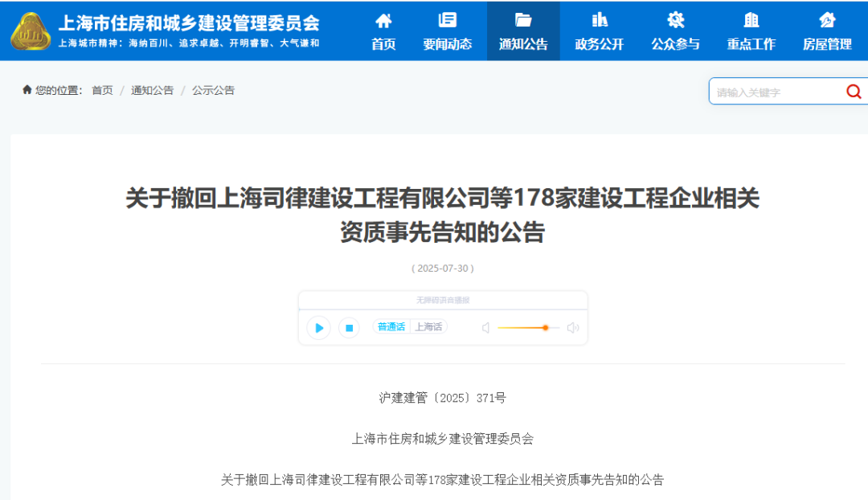The height and width of the screenshot is (500, 868).
Task: Click the gear icon above 公众参与
Action: point(675,20)
